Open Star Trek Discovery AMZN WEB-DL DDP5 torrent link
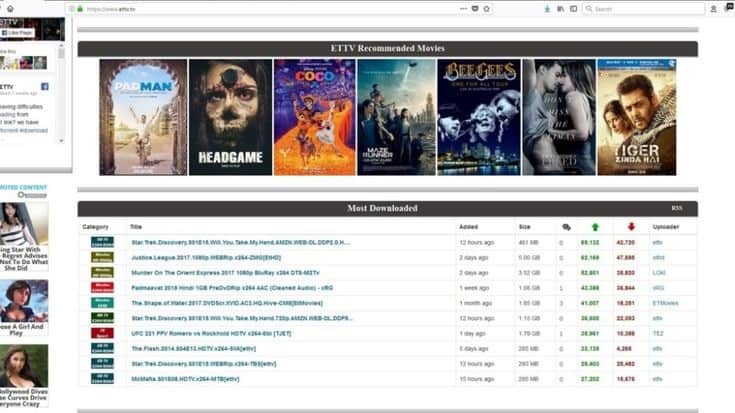 tap(240, 242)
